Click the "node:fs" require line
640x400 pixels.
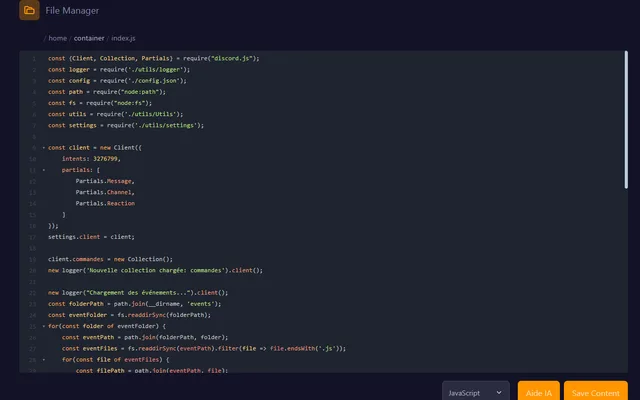tap(100, 103)
